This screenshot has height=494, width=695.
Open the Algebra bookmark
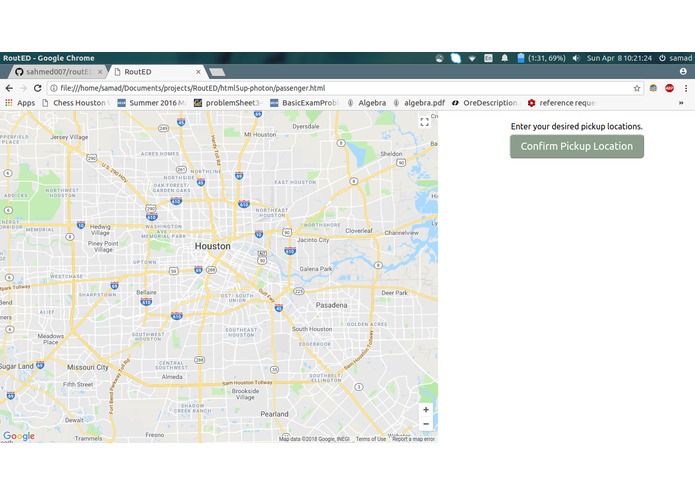(x=367, y=103)
